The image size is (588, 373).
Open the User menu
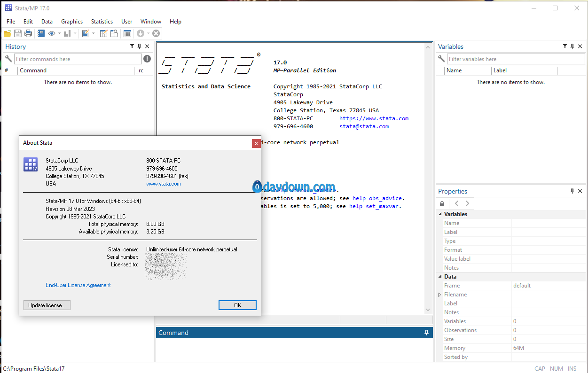click(x=127, y=22)
